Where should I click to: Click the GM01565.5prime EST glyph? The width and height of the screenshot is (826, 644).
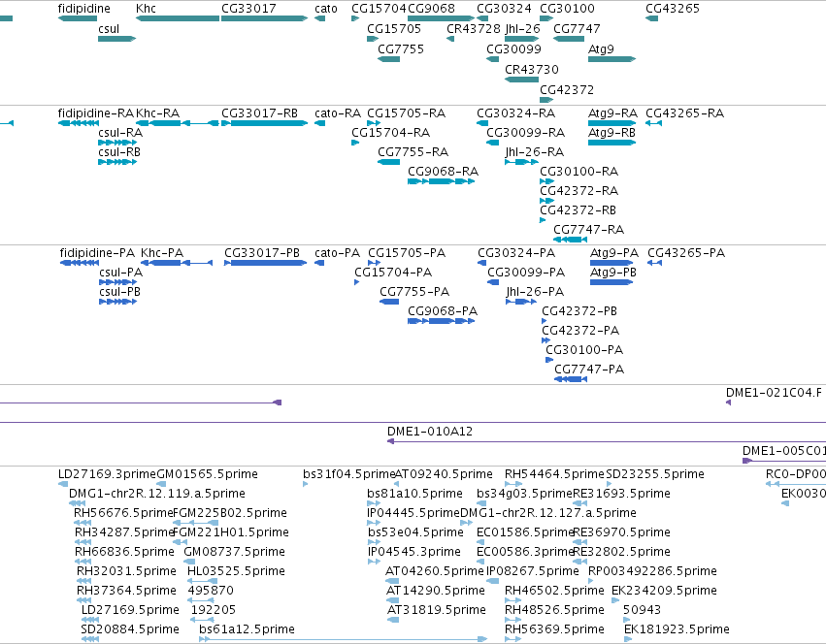(x=161, y=484)
